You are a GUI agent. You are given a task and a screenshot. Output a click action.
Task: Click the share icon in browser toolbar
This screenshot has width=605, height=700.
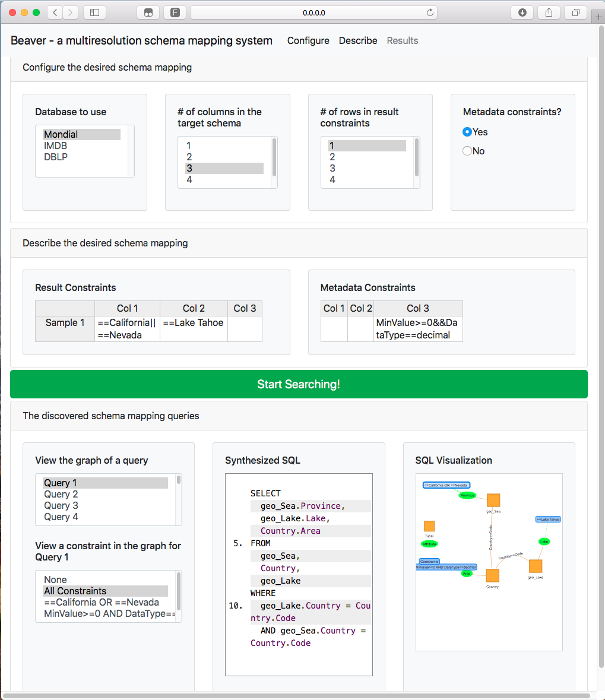[549, 12]
